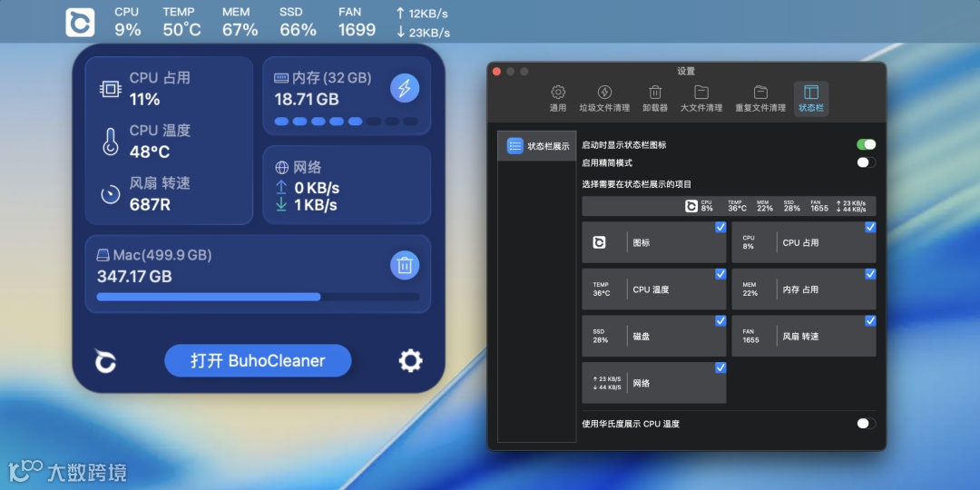Click the 0 KB/s upload value in widget
Image resolution: width=980 pixels, height=490 pixels.
click(x=317, y=188)
